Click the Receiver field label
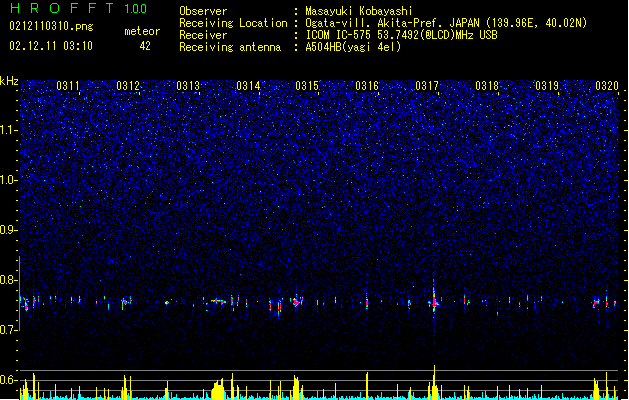Image resolution: width=629 pixels, height=400 pixels. (203, 35)
